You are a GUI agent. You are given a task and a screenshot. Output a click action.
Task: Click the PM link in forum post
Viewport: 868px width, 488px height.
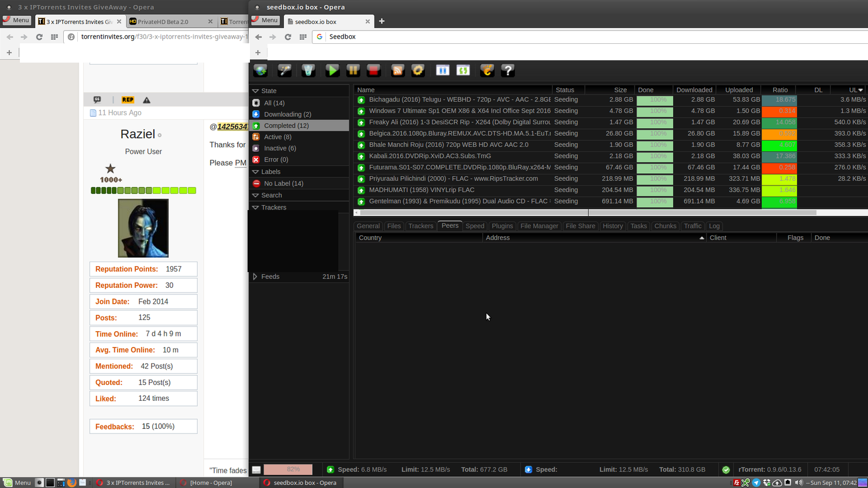[x=241, y=163]
